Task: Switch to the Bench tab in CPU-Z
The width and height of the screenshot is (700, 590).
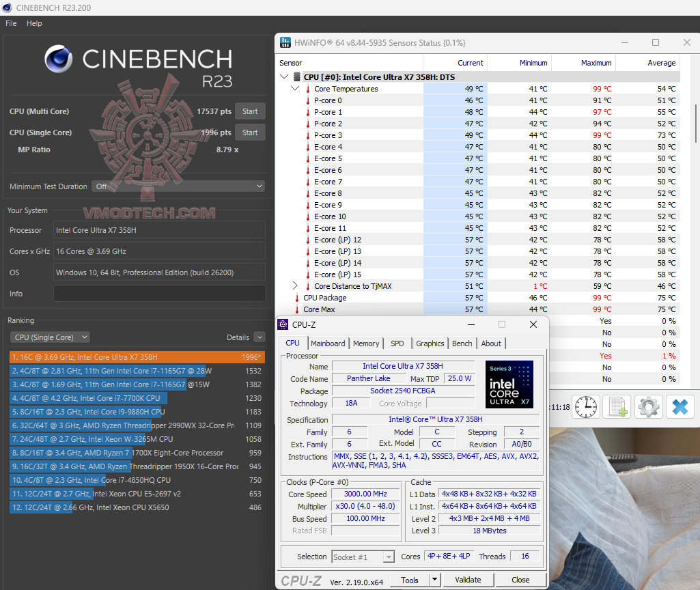Action: coord(462,343)
